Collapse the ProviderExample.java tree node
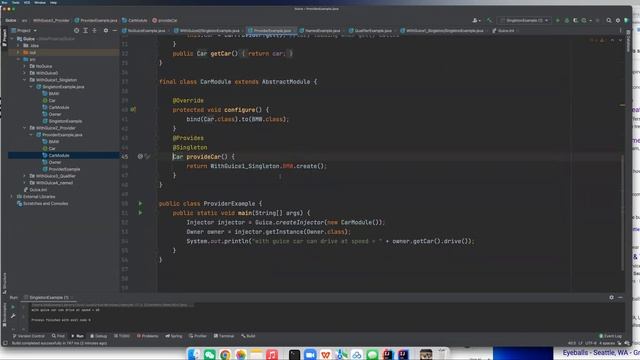The image size is (640, 360). click(x=31, y=135)
